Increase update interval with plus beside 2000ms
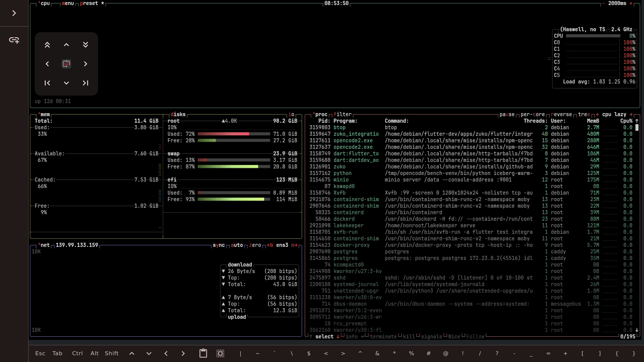This screenshot has height=362, width=644. click(x=631, y=3)
